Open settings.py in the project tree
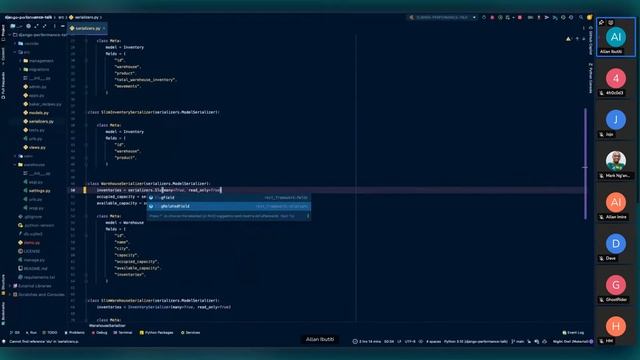The width and height of the screenshot is (640, 360). point(40,191)
